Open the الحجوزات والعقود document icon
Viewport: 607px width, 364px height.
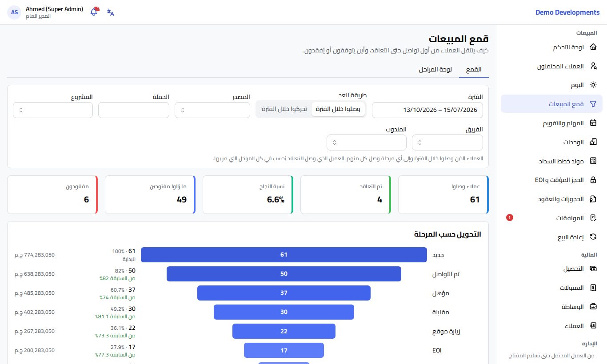(593, 199)
